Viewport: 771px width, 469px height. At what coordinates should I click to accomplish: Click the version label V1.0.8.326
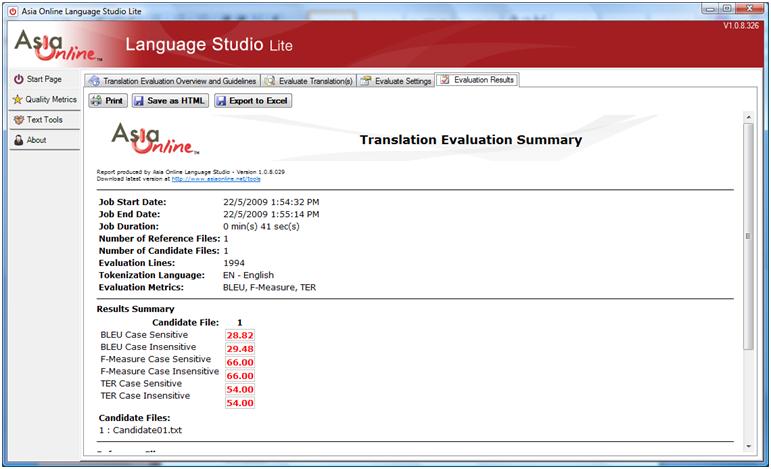(x=741, y=26)
